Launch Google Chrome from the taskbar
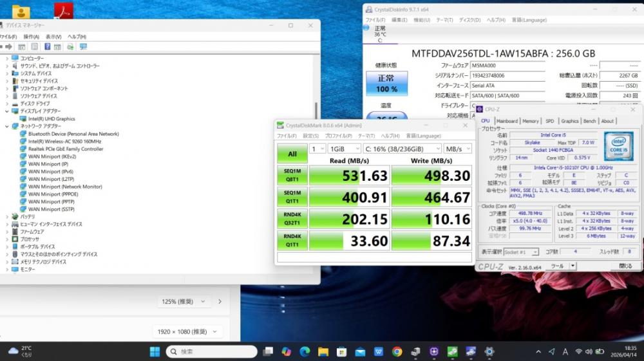The height and width of the screenshot is (361, 644). [397, 351]
